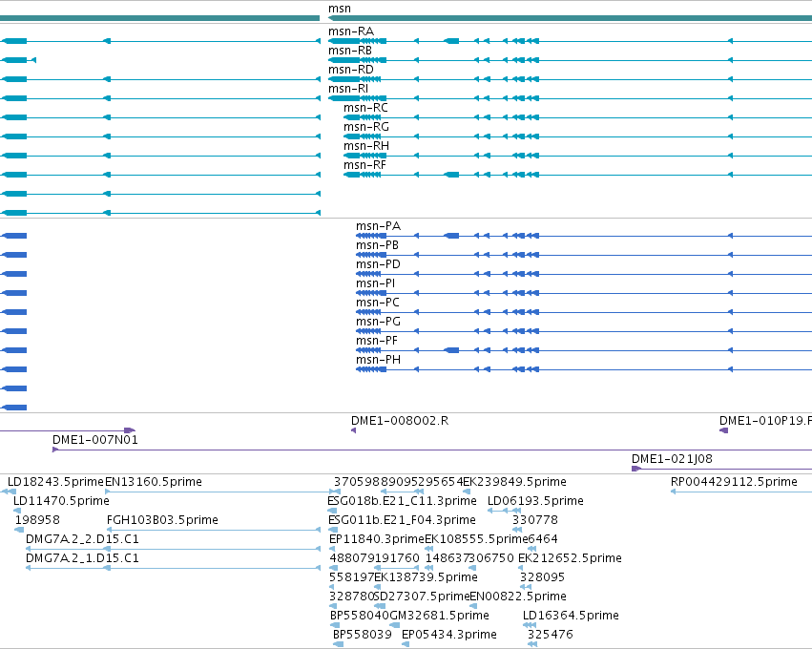Viewport: 812px width, 649px height.
Task: Click the EP05434.3prime EST label
Action: pos(449,636)
